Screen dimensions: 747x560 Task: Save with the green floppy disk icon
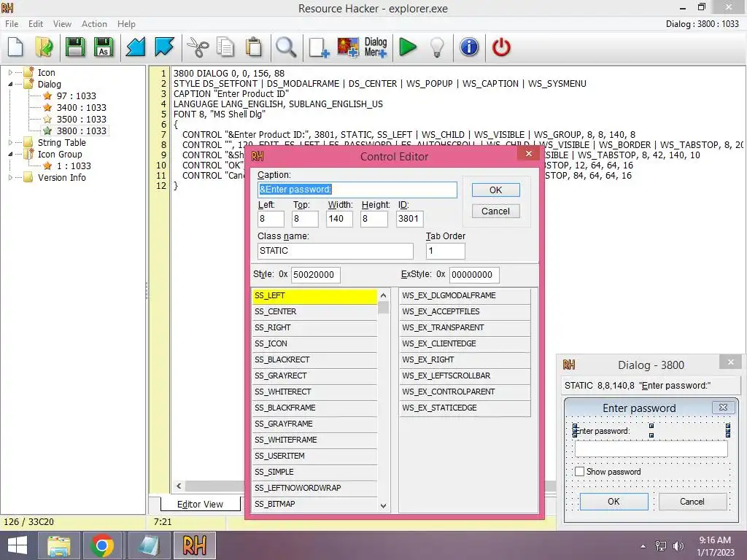(x=75, y=47)
